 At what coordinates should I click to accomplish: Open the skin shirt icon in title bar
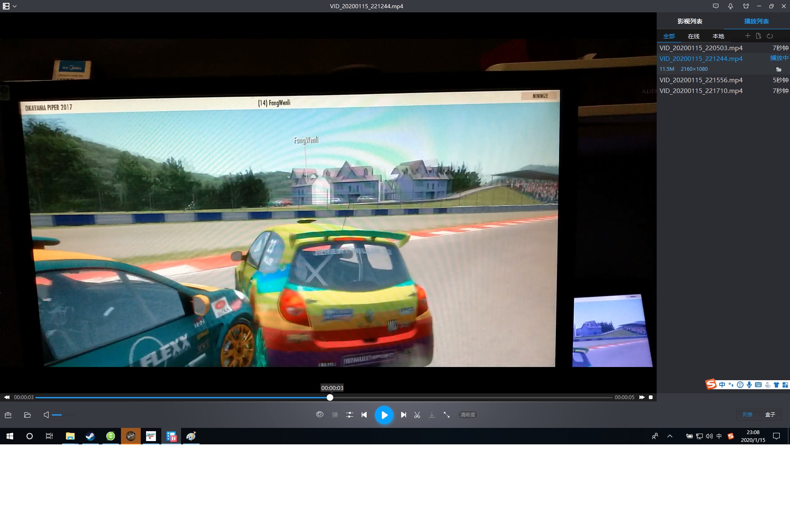click(x=746, y=6)
